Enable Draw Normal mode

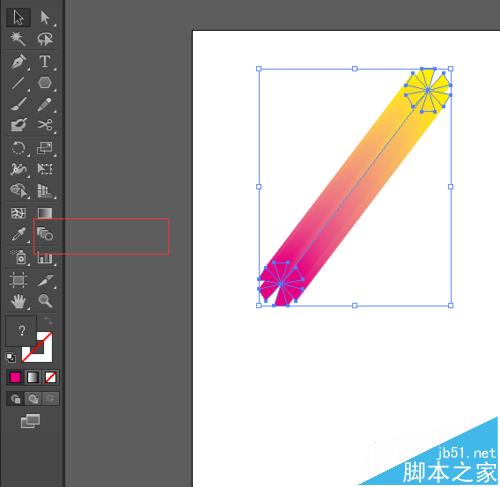[x=15, y=399]
